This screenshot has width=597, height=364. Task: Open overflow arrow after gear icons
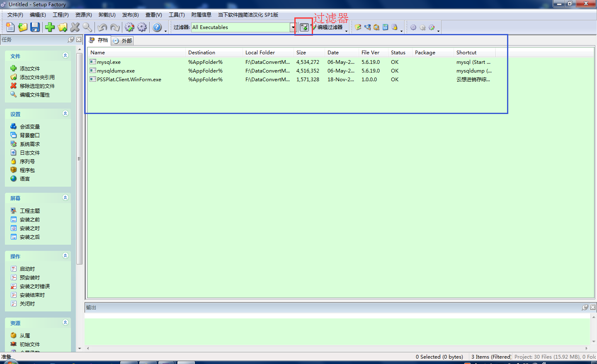(439, 31)
